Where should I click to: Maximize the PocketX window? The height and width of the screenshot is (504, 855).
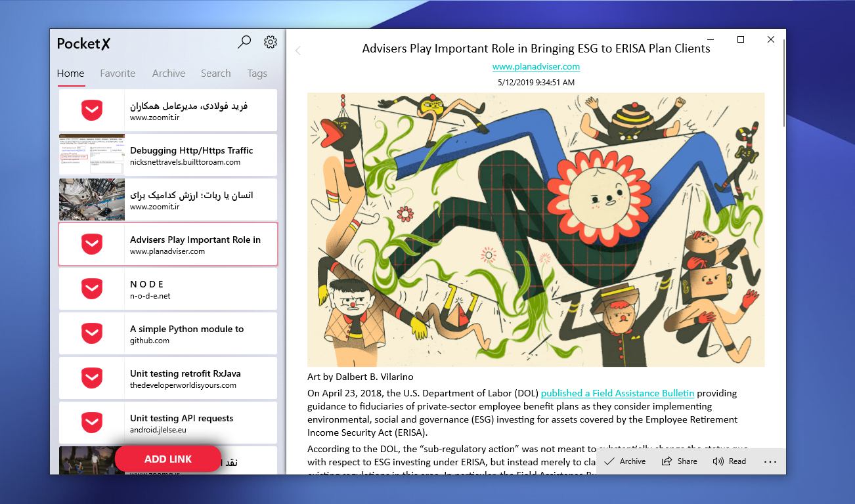(x=741, y=39)
